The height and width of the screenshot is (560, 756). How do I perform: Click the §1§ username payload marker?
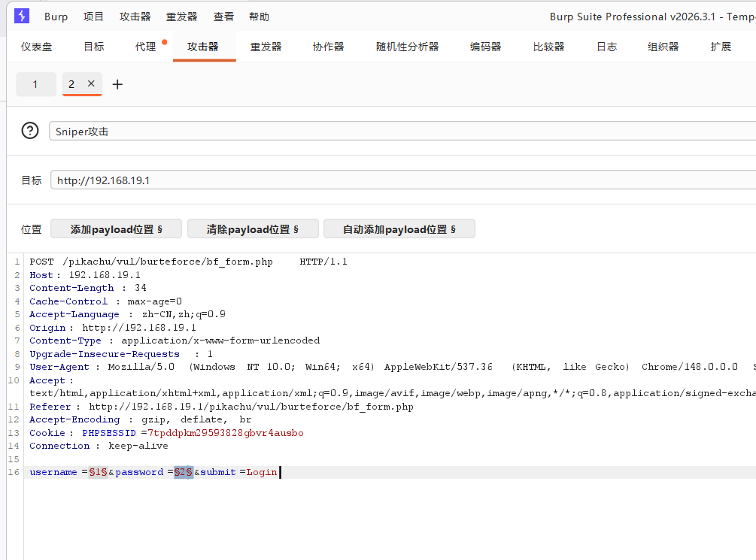coord(99,472)
